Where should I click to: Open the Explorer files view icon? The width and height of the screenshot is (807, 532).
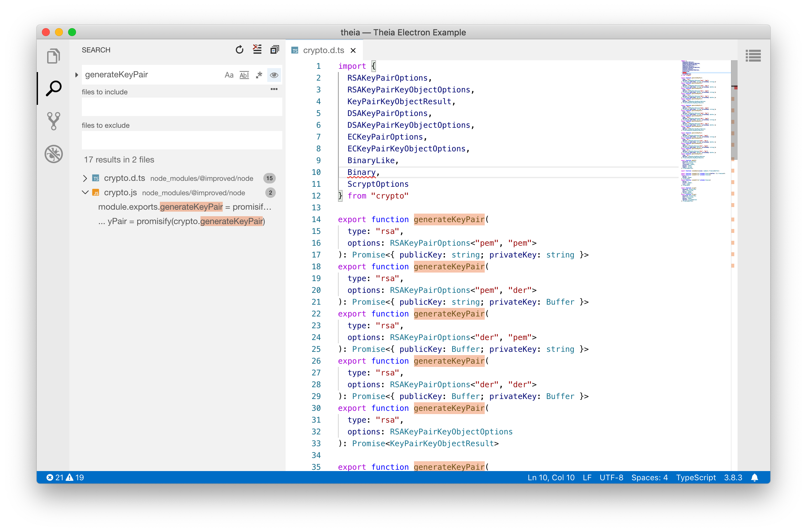click(x=53, y=56)
